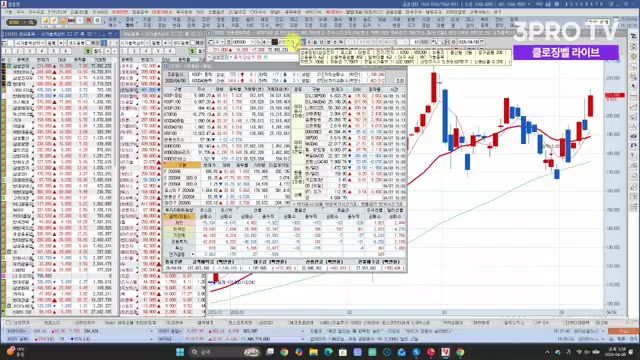Select group tab 6 in left watchlist
Viewport: 640px width, 360px height.
[x=65, y=51]
